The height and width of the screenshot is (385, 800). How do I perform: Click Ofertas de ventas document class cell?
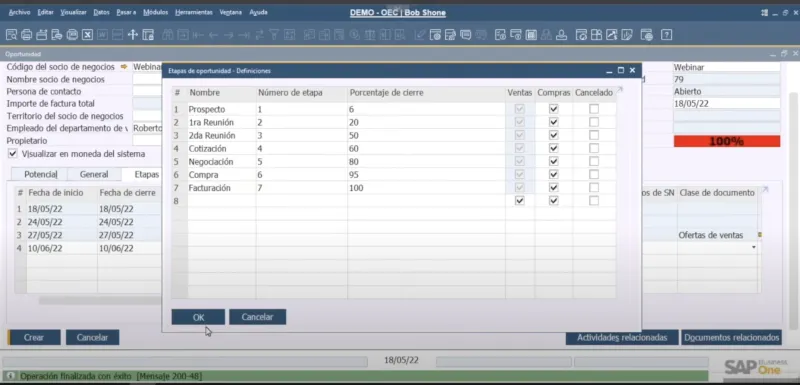pyautogui.click(x=717, y=235)
